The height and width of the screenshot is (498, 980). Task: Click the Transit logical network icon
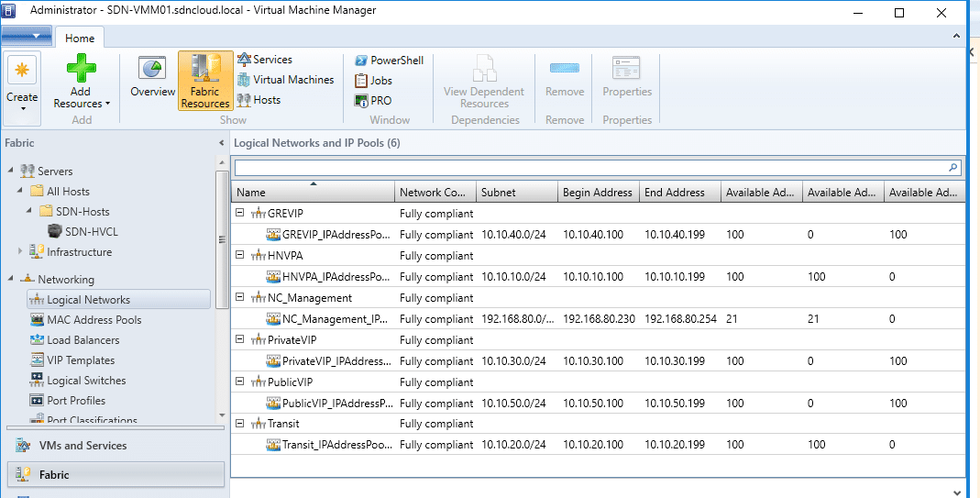(258, 425)
